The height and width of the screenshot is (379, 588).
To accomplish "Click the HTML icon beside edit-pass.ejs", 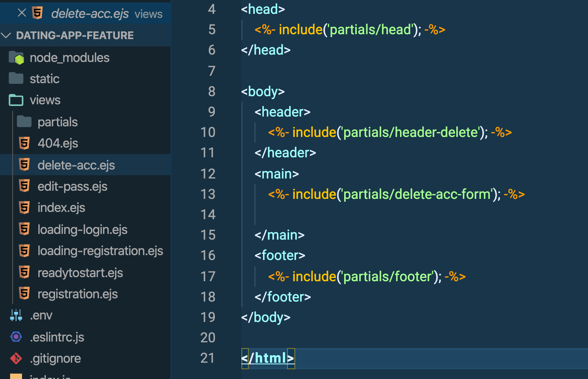I will click(x=24, y=186).
